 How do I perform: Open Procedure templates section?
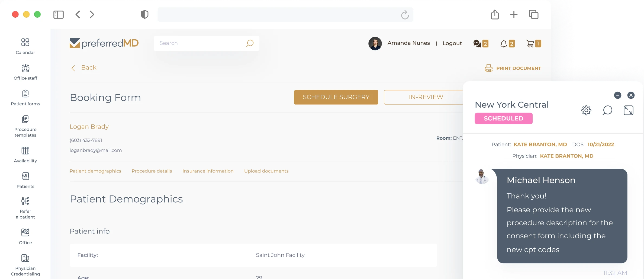pyautogui.click(x=25, y=126)
